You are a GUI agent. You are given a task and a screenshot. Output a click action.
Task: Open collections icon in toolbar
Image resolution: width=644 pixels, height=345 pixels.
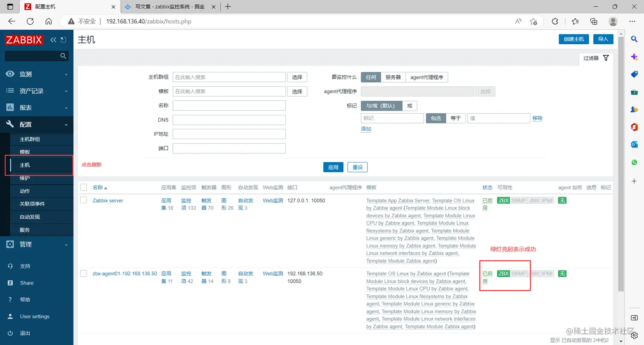pos(594,21)
